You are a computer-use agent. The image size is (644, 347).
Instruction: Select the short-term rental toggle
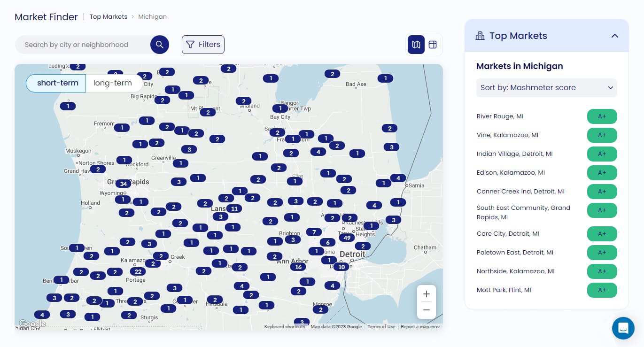(57, 83)
